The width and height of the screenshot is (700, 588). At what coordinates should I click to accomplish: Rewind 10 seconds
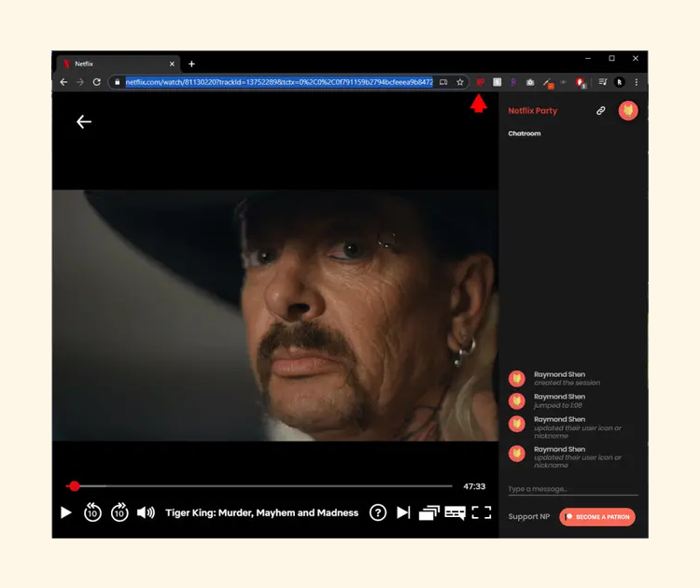point(92,512)
